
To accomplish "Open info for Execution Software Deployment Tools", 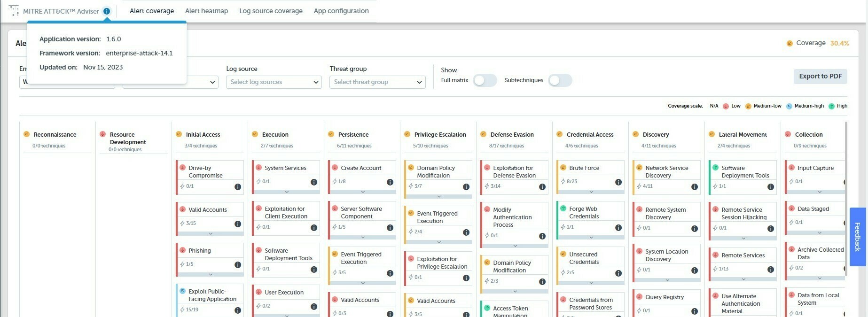I will tap(314, 270).
